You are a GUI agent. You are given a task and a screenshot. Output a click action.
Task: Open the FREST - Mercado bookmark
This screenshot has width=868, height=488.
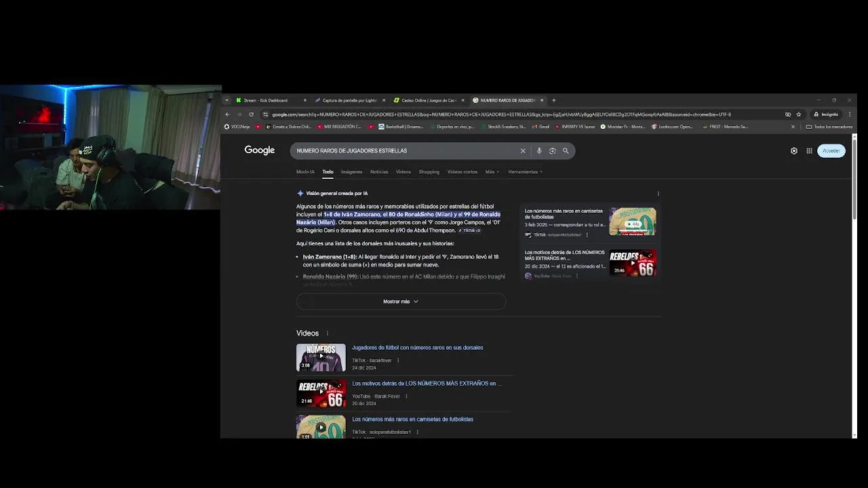(725, 127)
